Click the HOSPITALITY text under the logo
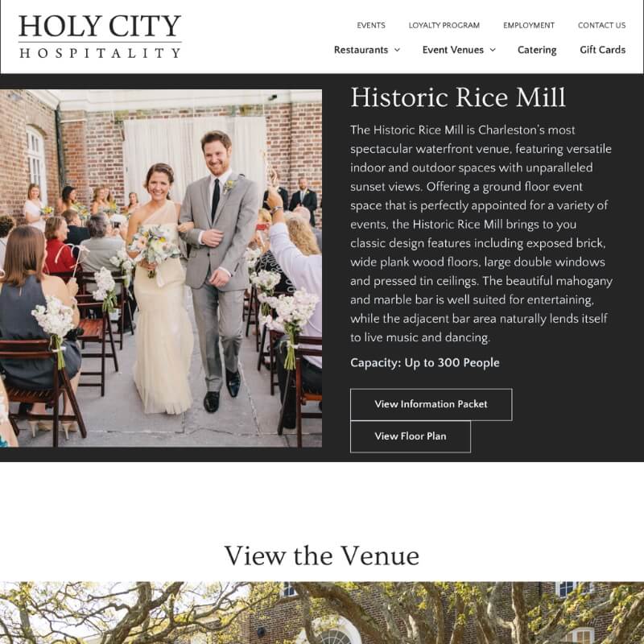Screen dimensions: 644x644 point(100,53)
